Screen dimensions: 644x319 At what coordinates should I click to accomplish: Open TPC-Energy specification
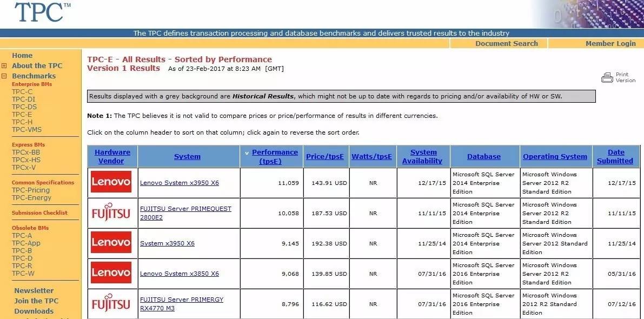tap(31, 198)
